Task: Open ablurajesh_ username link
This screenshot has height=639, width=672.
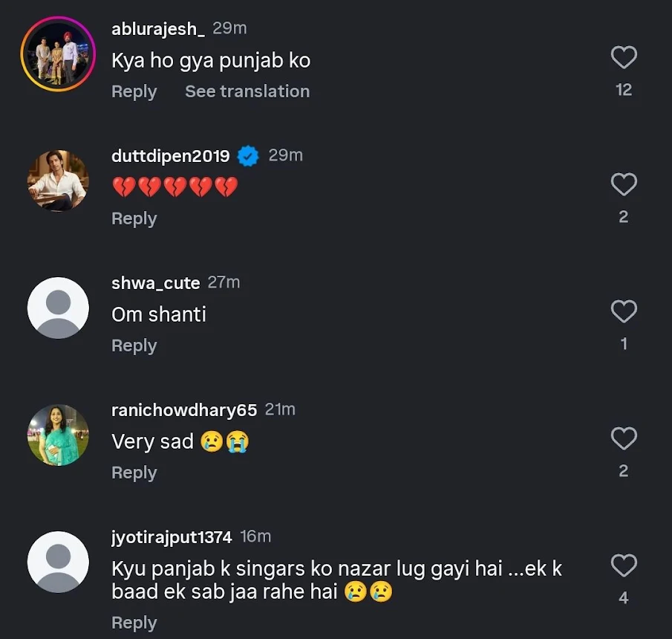Action: pyautogui.click(x=157, y=29)
